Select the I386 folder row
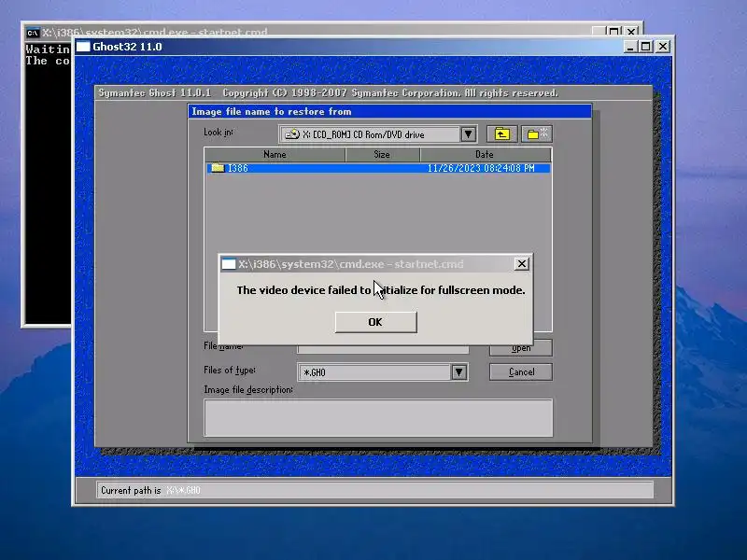Screen dimensions: 747x560 (x=378, y=168)
